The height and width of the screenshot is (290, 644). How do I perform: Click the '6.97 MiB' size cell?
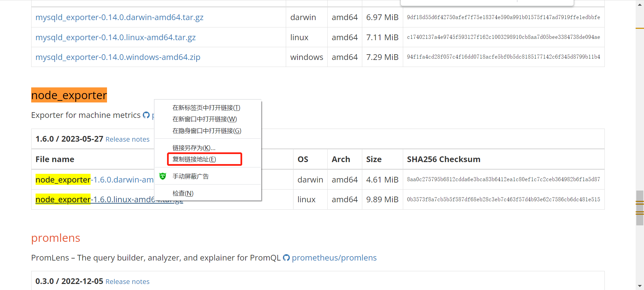(x=382, y=17)
